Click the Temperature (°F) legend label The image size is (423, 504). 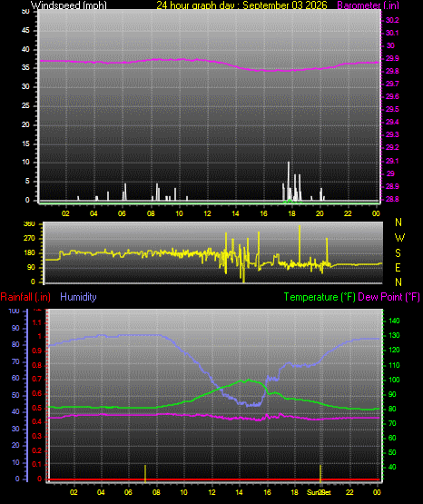(x=320, y=297)
